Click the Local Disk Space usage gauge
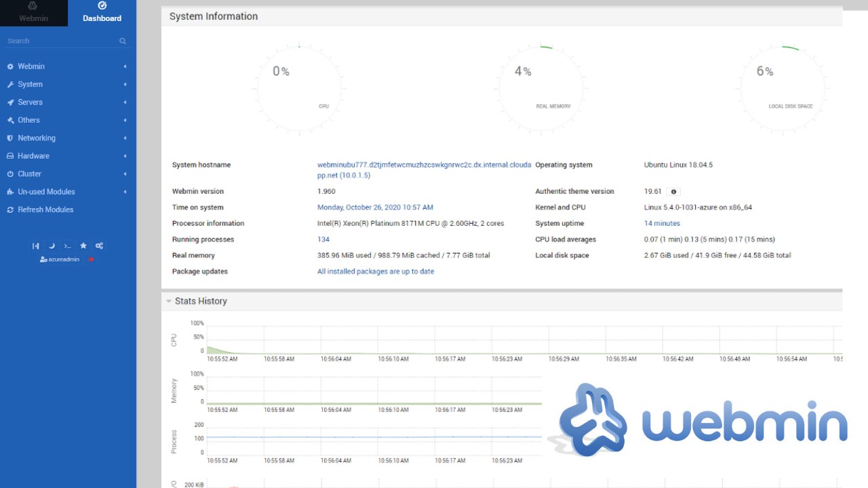This screenshot has width=868, height=488. click(783, 89)
